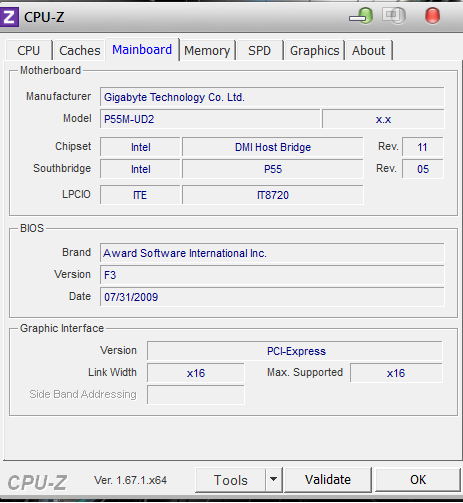
Task: Click the greyed maximize title bar button
Action: coord(394,15)
